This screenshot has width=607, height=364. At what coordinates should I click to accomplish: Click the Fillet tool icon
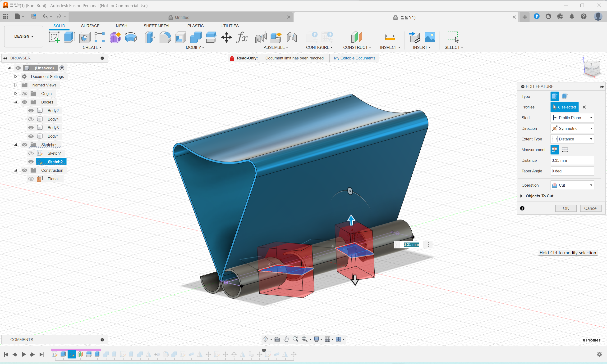pos(165,37)
